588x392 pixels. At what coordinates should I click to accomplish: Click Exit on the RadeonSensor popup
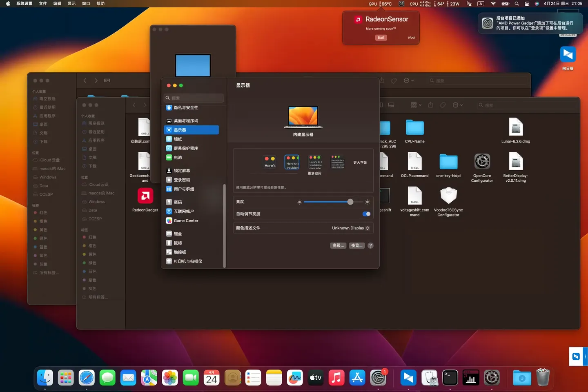point(381,37)
